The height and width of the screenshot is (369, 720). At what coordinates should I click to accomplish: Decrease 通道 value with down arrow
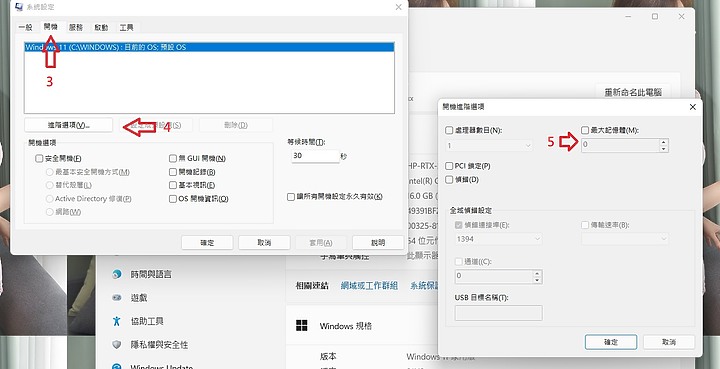537,280
